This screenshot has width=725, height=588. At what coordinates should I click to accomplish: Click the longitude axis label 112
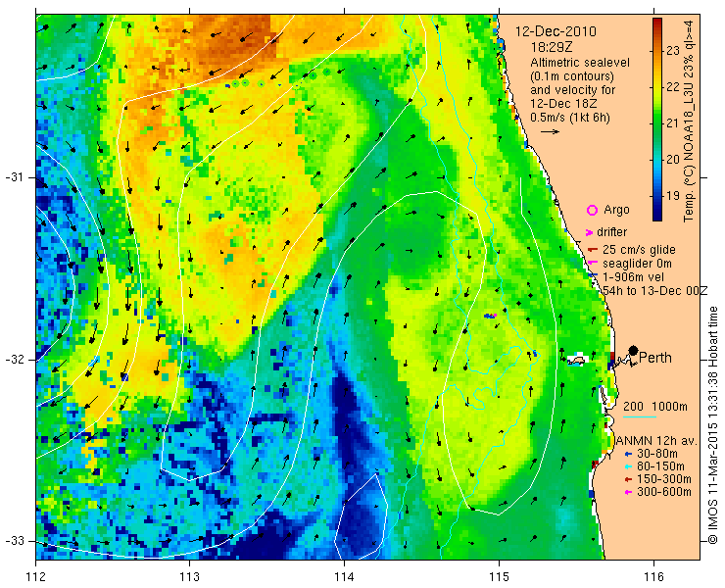[x=35, y=577]
